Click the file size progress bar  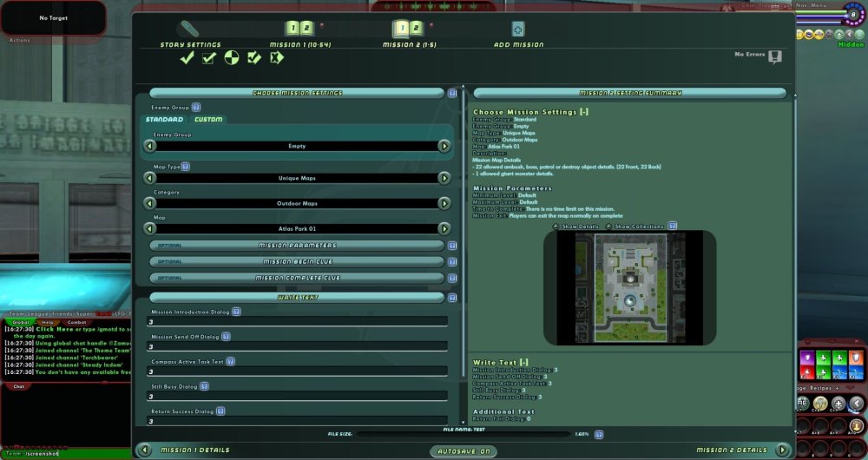[463, 435]
